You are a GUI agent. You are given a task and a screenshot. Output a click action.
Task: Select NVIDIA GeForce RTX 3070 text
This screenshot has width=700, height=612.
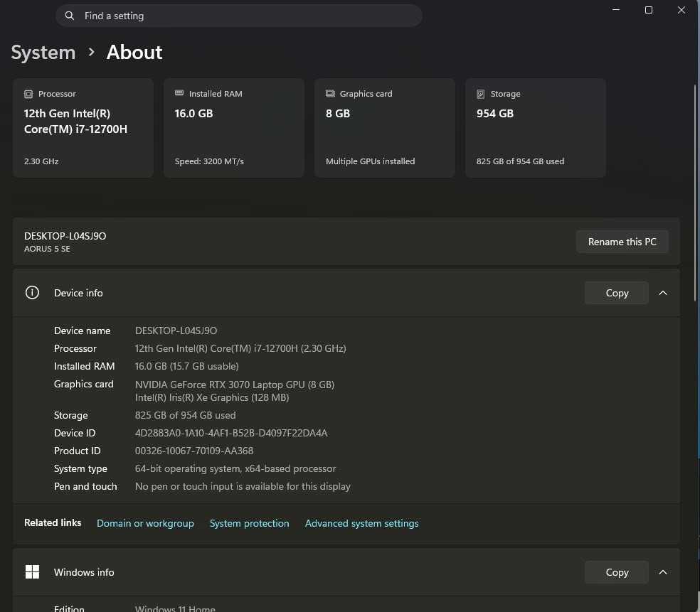(234, 385)
